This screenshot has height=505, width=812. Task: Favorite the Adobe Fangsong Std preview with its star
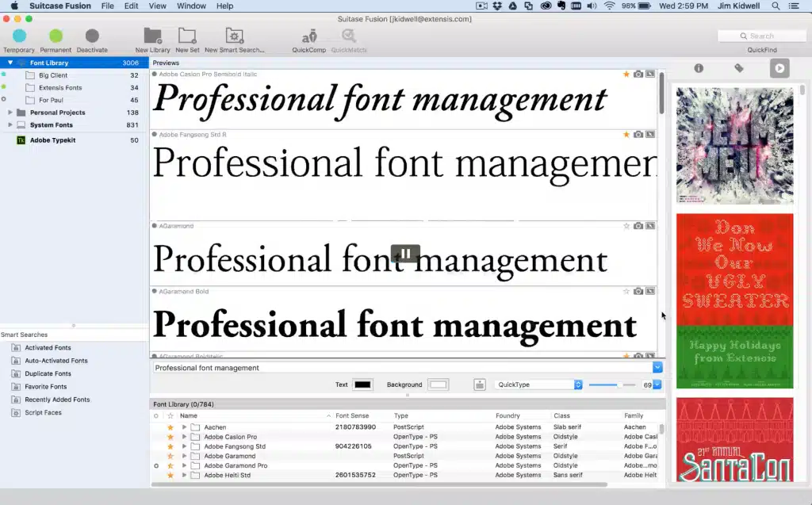click(x=626, y=134)
